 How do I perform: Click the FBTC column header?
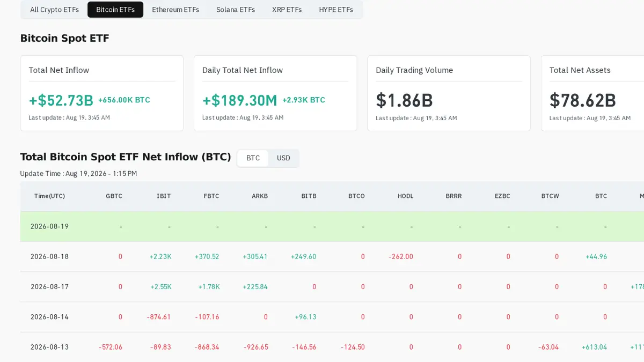[211, 196]
